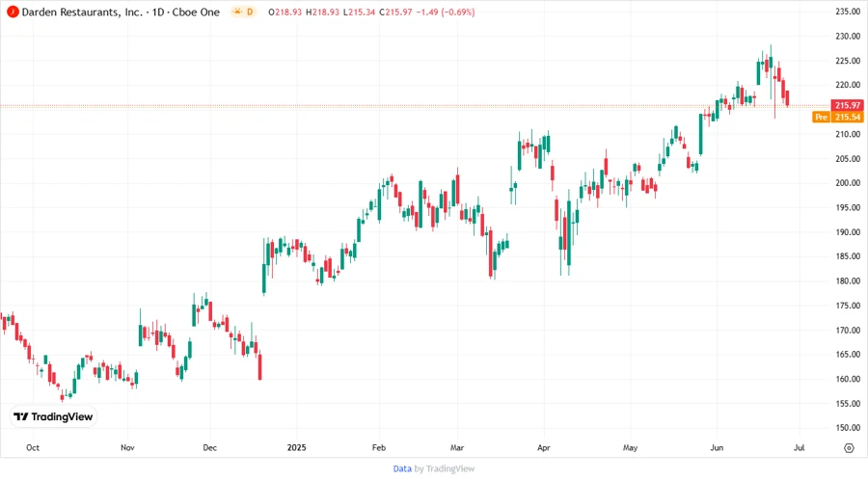Click the '2025' time axis label
The width and height of the screenshot is (868, 480).
click(296, 447)
